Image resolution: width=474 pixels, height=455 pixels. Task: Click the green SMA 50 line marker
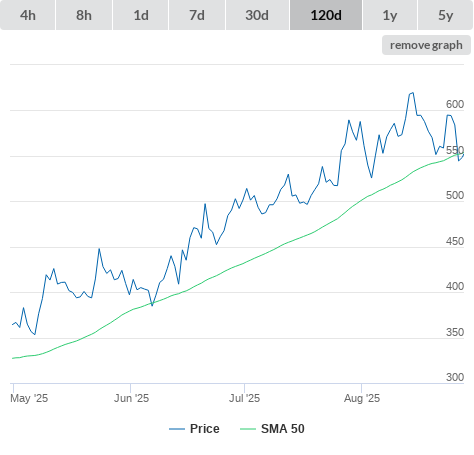248,429
